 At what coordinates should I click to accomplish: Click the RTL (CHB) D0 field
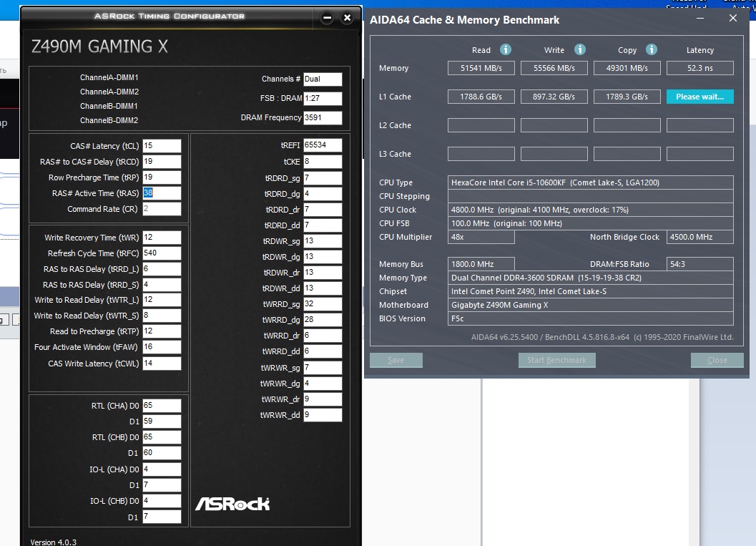pyautogui.click(x=162, y=437)
